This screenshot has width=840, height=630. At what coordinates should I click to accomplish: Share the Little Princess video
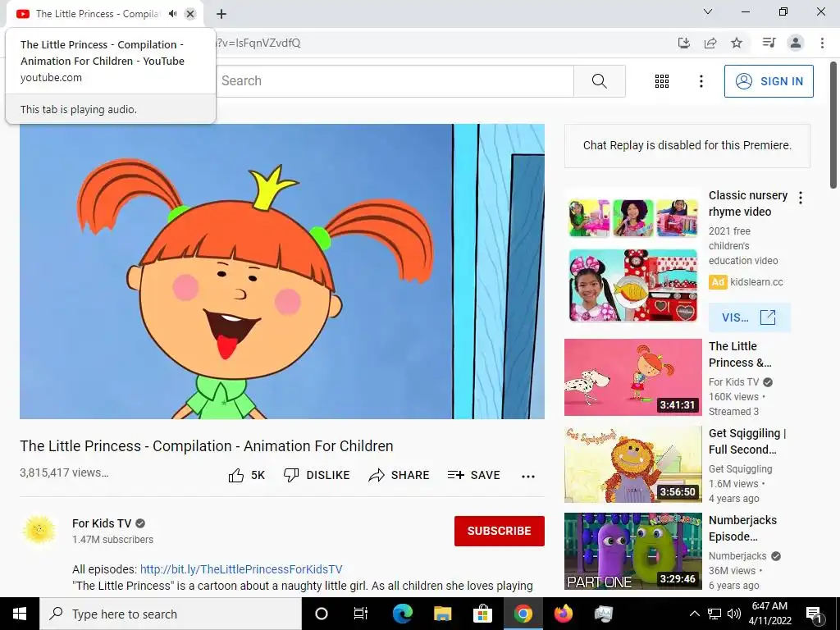pos(399,475)
